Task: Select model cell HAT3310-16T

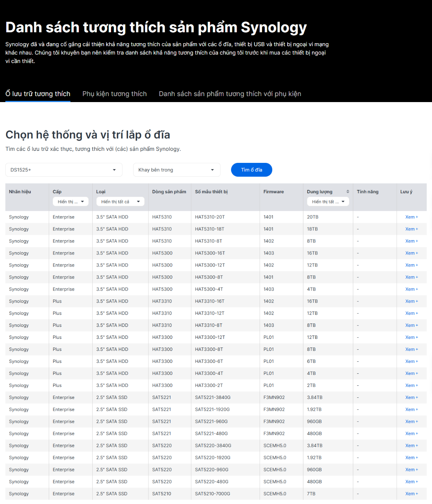Action: 210,301
